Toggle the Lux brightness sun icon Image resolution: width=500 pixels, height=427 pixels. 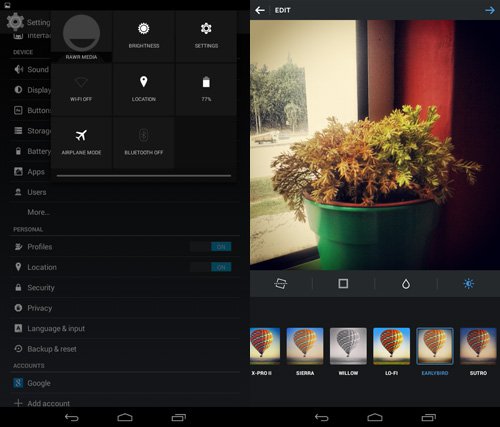pyautogui.click(x=468, y=284)
